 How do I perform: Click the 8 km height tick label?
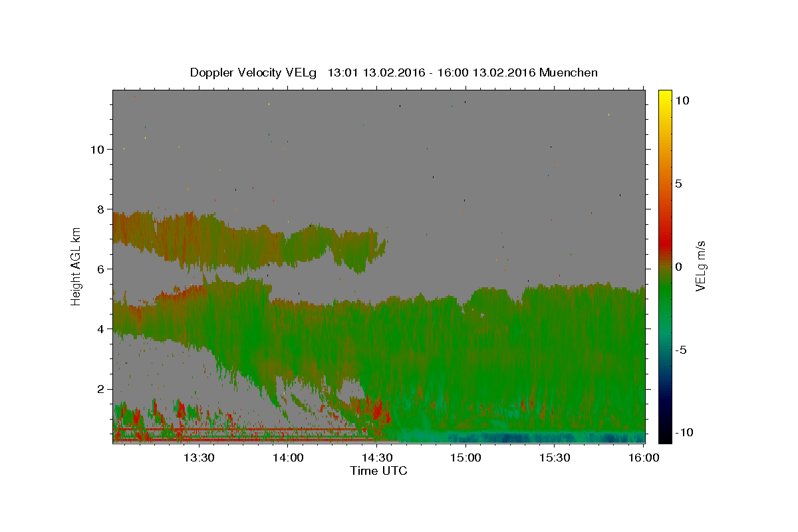pos(101,209)
